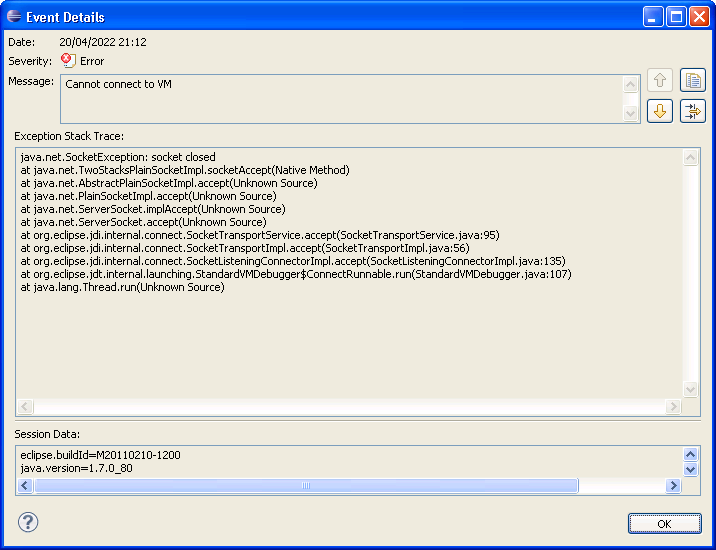This screenshot has height=550, width=716.
Task: Click the Eclipse icon in title bar
Action: (x=14, y=16)
